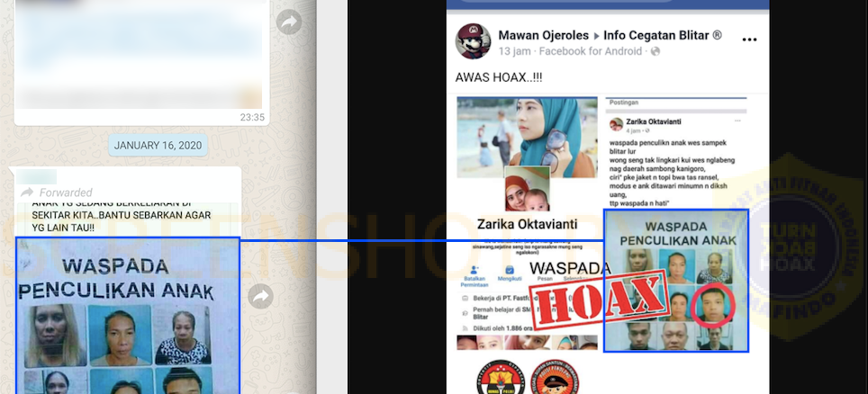
Task: Click red-black police emblem logo at bottom
Action: (x=501, y=378)
